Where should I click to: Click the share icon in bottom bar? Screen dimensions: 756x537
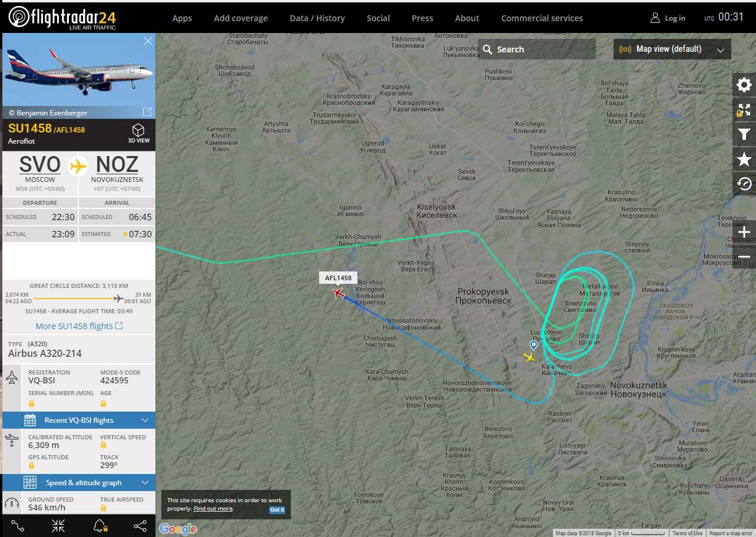click(140, 526)
